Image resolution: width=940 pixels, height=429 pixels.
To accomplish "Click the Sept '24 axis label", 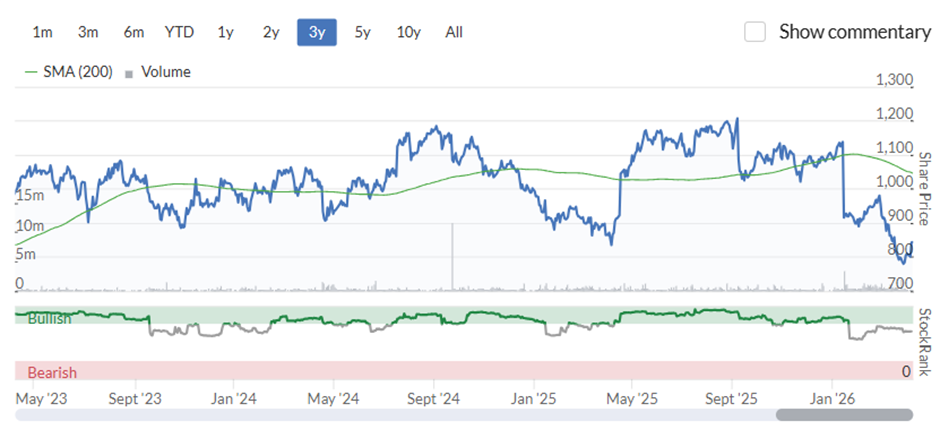I will (433, 398).
